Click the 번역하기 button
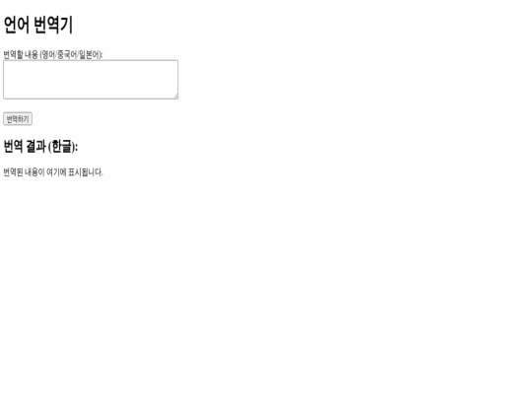The width and height of the screenshot is (532, 399). coord(18,119)
